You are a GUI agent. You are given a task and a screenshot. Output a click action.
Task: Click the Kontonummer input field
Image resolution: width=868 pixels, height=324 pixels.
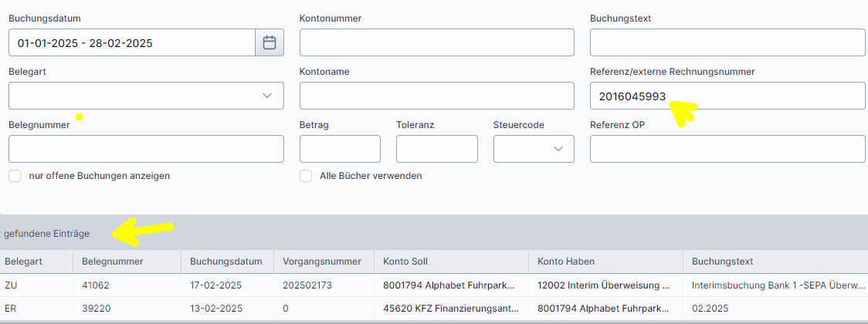tap(436, 43)
